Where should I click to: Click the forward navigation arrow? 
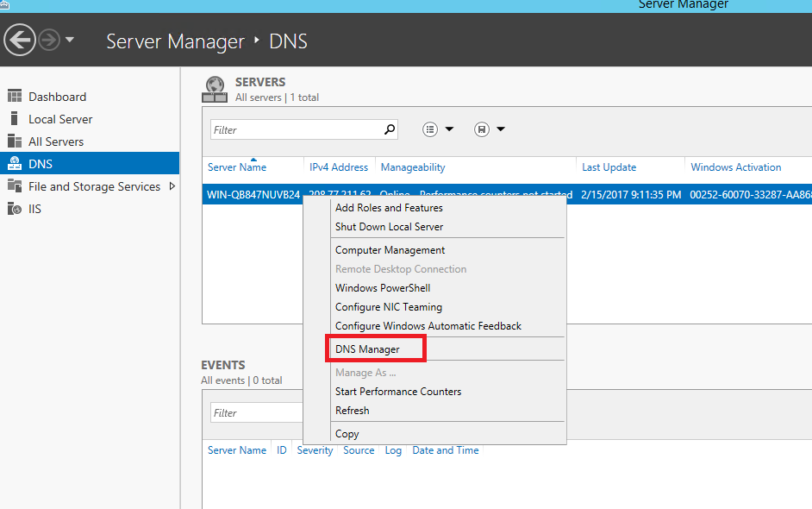click(x=50, y=40)
